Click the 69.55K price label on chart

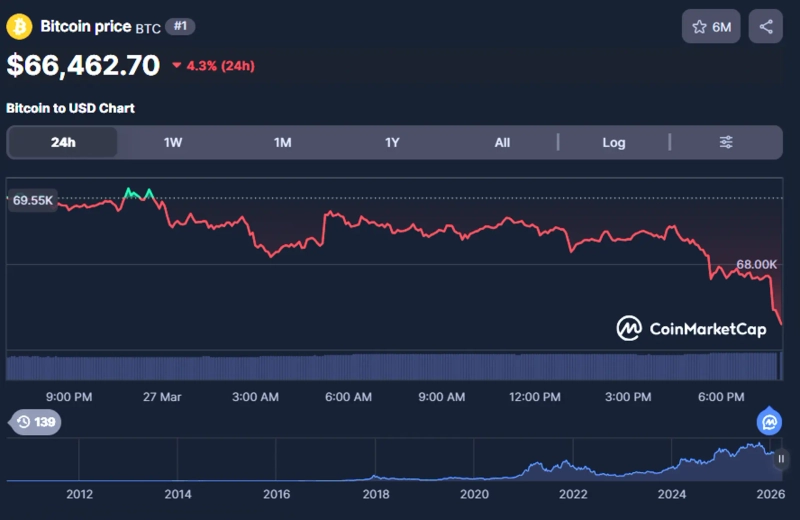[32, 200]
